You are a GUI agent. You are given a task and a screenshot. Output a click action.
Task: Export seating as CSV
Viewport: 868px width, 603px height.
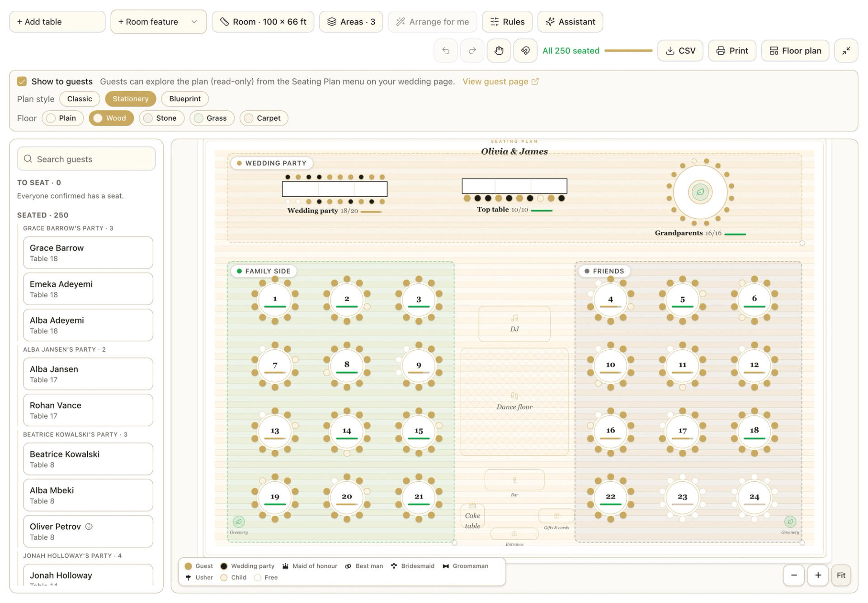click(680, 51)
